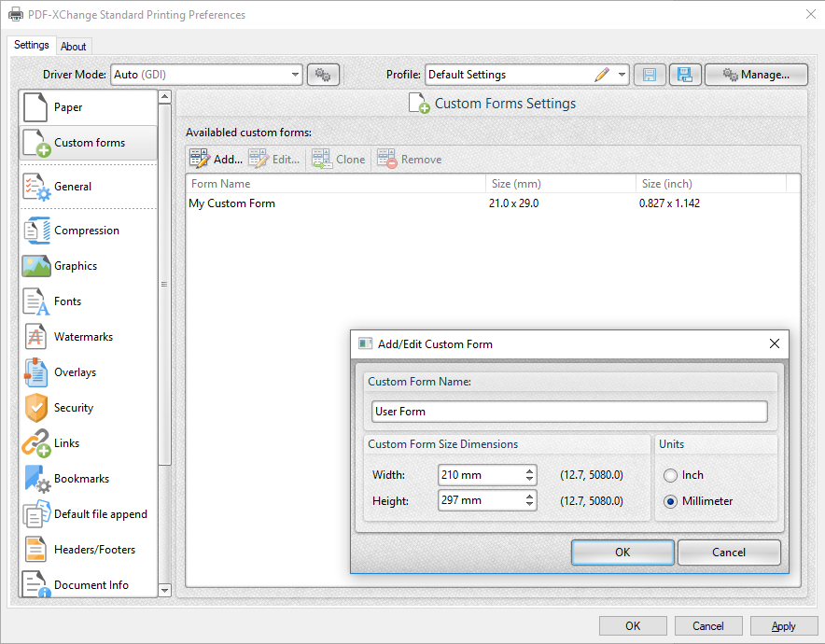
Task: Switch to the About tab
Action: 73,47
